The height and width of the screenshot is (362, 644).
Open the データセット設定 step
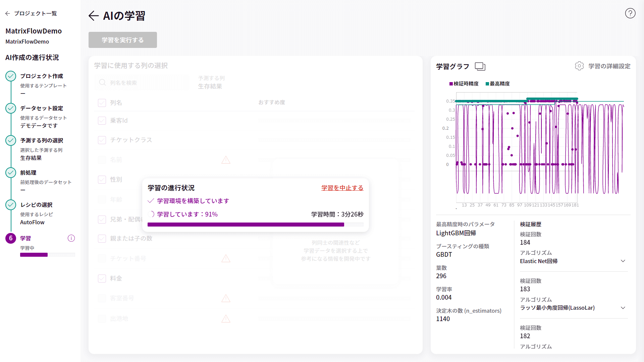(42, 108)
